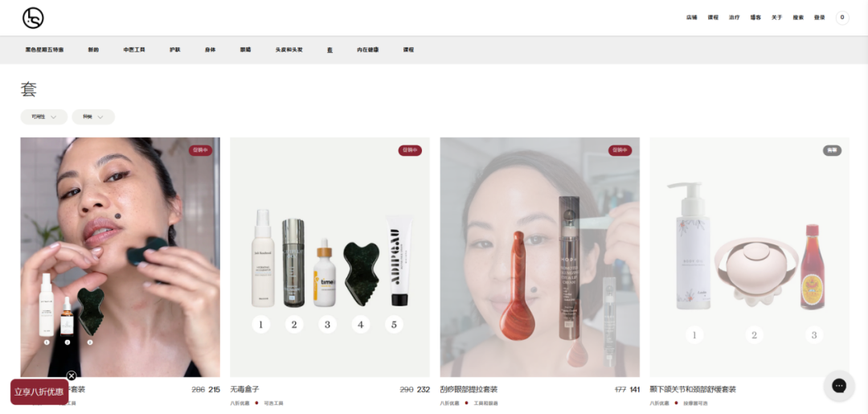Viewport: 868px width, 414px height.
Task: Click the gray sold-out badge on the last product
Action: [x=832, y=150]
